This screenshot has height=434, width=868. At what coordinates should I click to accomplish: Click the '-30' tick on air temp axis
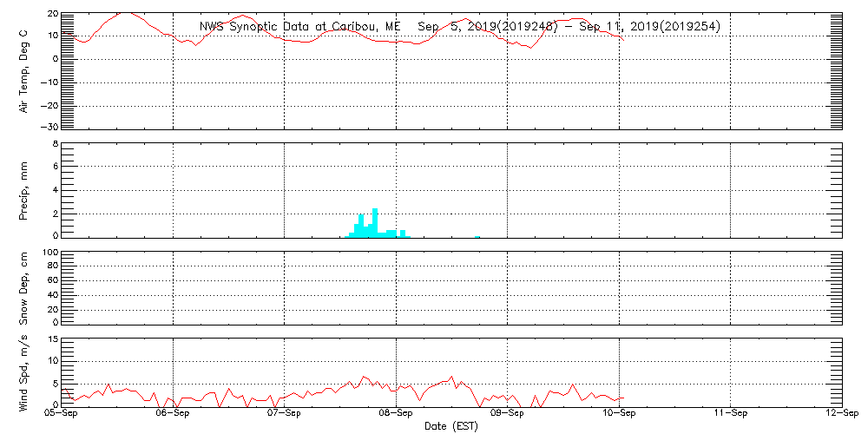[x=49, y=127]
